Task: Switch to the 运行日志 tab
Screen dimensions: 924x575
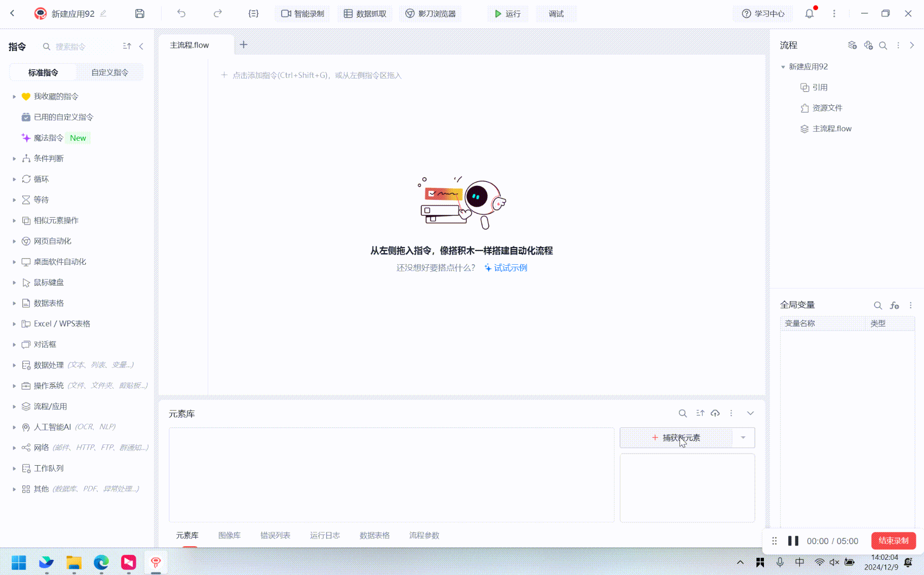Action: tap(325, 536)
